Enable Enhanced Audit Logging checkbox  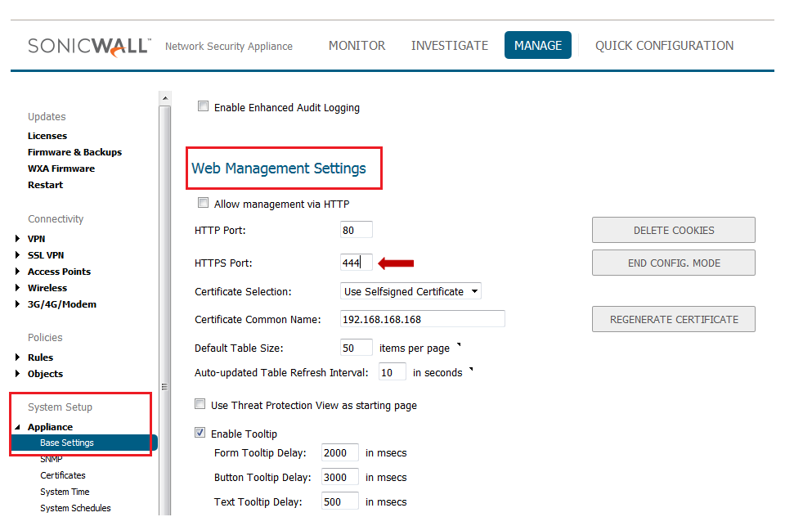[203, 106]
